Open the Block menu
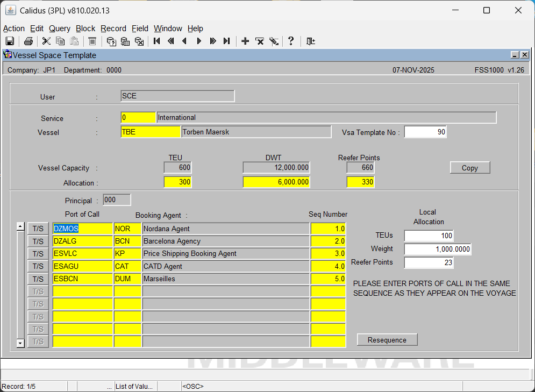Screen dimensions: 535x392 tap(85, 28)
